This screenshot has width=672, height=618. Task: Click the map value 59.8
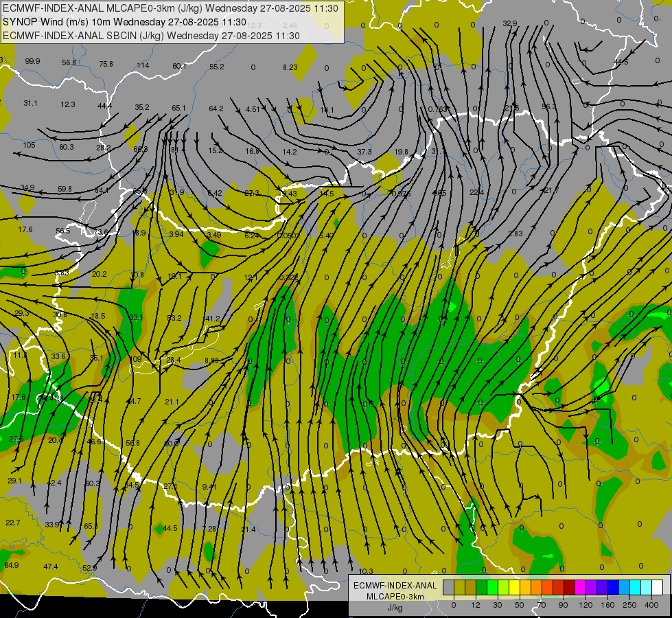65,189
